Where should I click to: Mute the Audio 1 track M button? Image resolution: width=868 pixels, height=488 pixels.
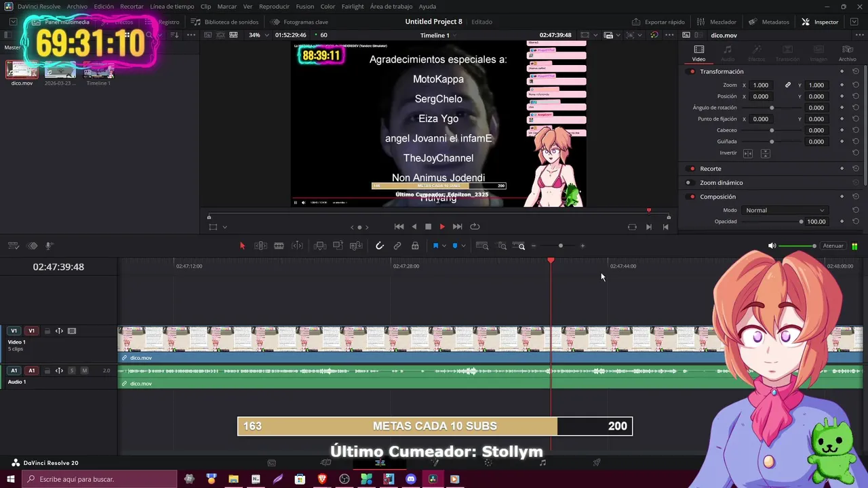[84, 371]
